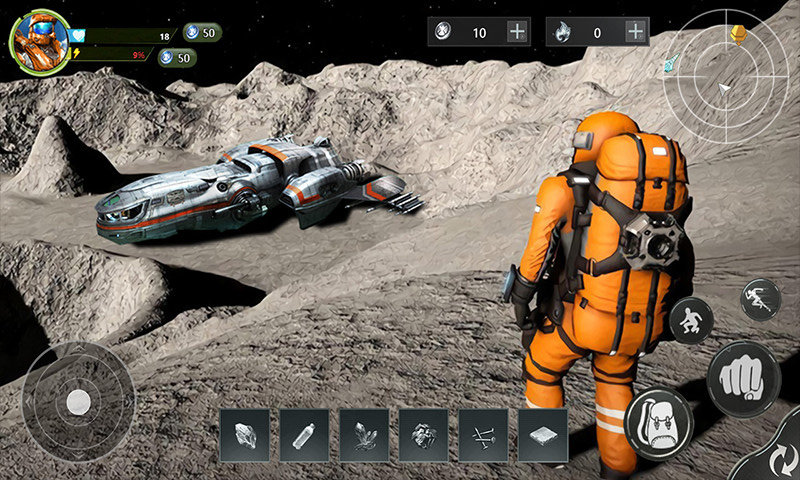
Task: Tap the health bar showing 18
Action: pos(125,35)
